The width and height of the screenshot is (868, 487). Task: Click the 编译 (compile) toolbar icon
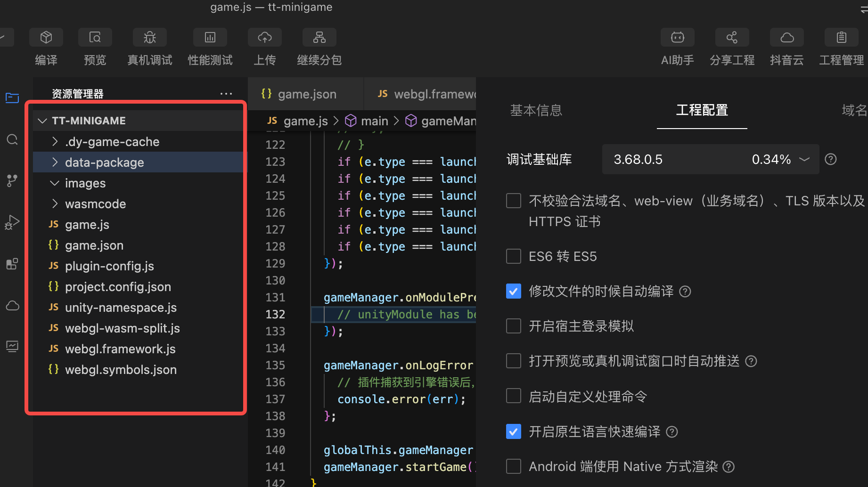pyautogui.click(x=46, y=38)
